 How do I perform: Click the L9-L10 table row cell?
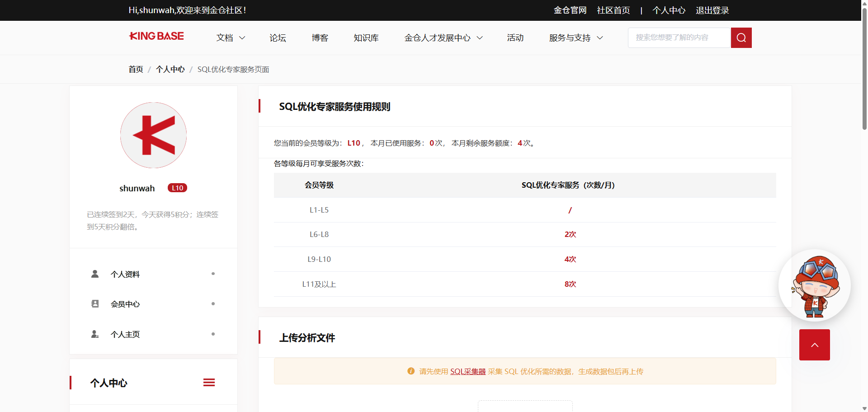pyautogui.click(x=319, y=259)
